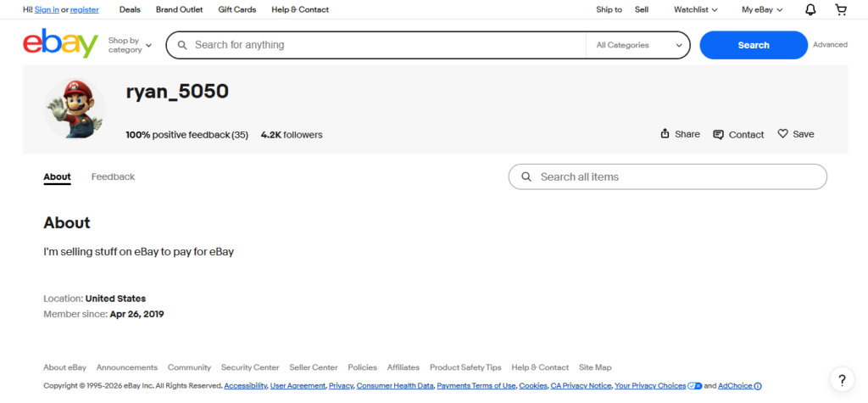The width and height of the screenshot is (868, 403).
Task: Open About eBay footer link
Action: click(64, 367)
